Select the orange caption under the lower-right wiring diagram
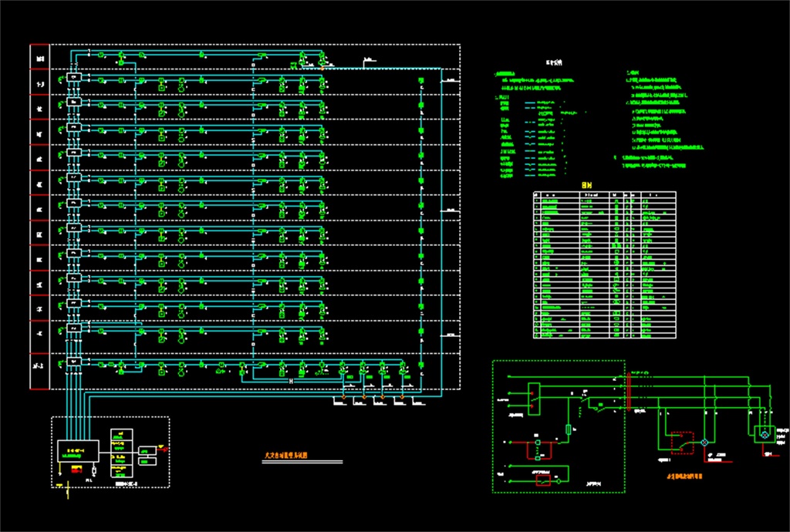 683,476
